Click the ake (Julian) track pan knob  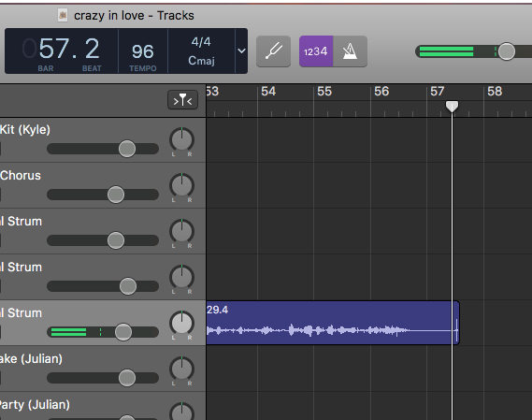point(182,369)
